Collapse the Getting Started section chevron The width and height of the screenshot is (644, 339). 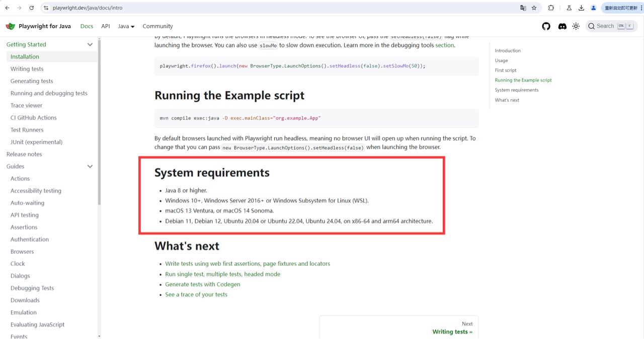pyautogui.click(x=90, y=44)
